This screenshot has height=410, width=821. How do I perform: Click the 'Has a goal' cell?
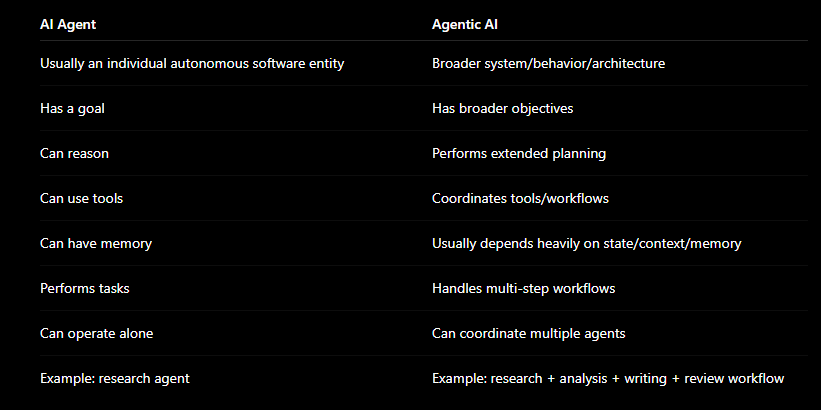tap(72, 108)
